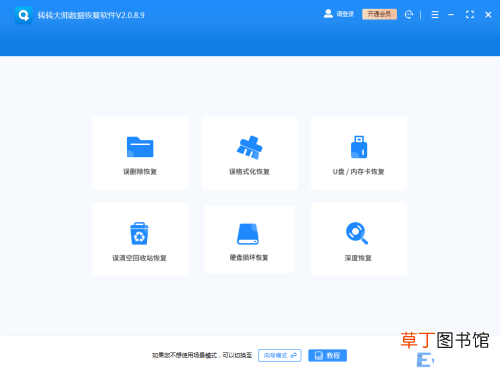Select the 误格式化恢复 broom icon
Viewport: 500px width, 375px height.
(x=249, y=147)
